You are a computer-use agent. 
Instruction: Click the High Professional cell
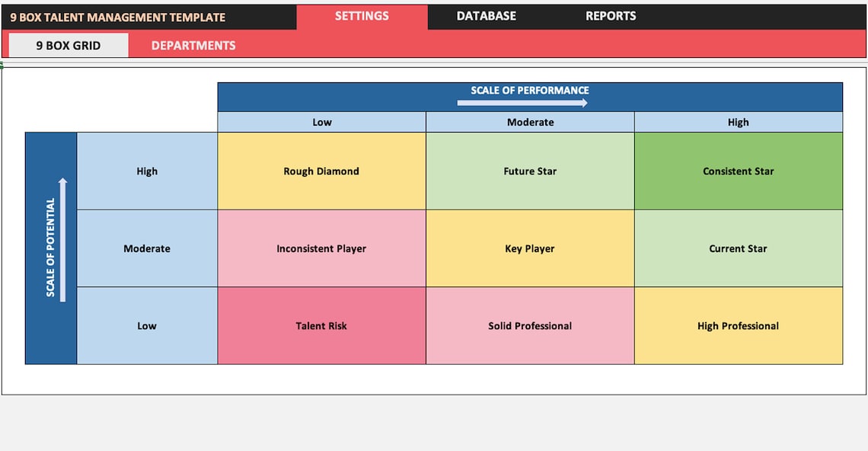click(739, 326)
